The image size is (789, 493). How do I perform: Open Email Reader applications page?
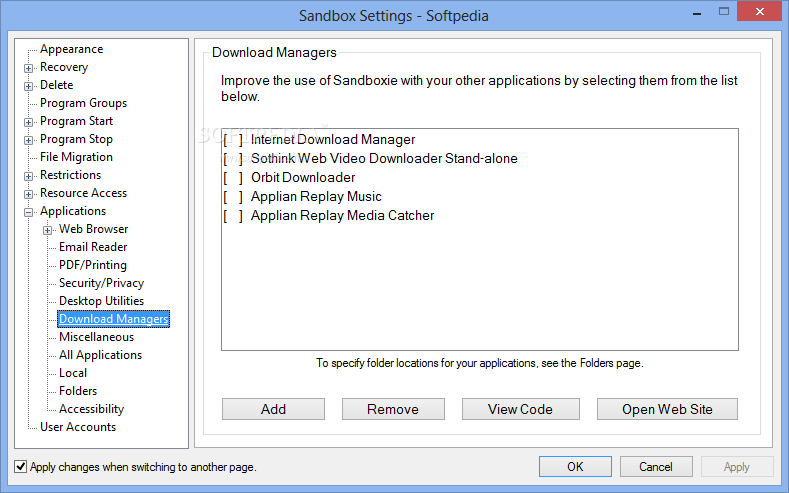click(x=93, y=247)
